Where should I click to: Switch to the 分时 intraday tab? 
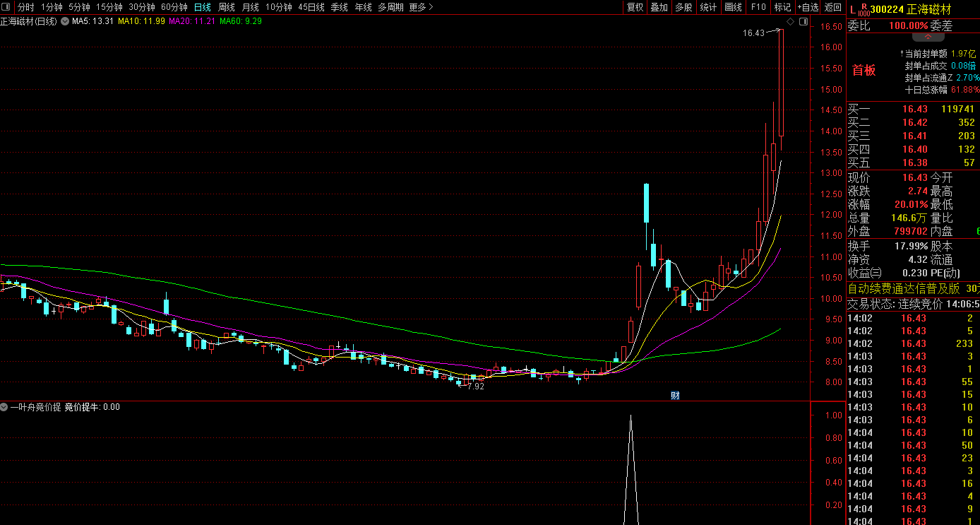coord(26,7)
